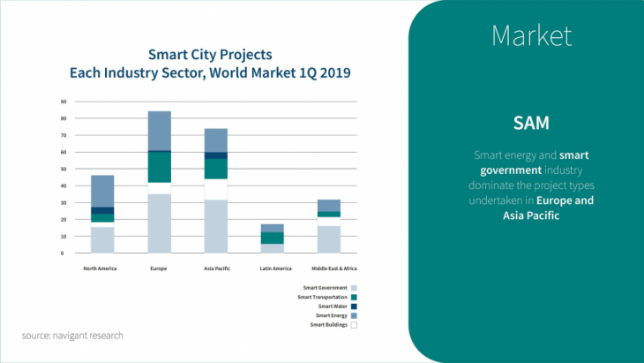Click the Smart Transportation legend swatch
The image size is (644, 363).
(x=354, y=298)
